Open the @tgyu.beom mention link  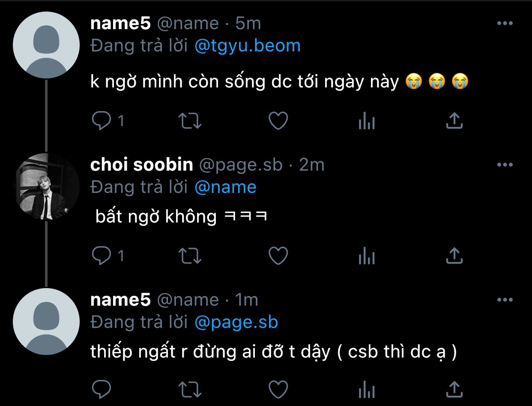point(248,46)
